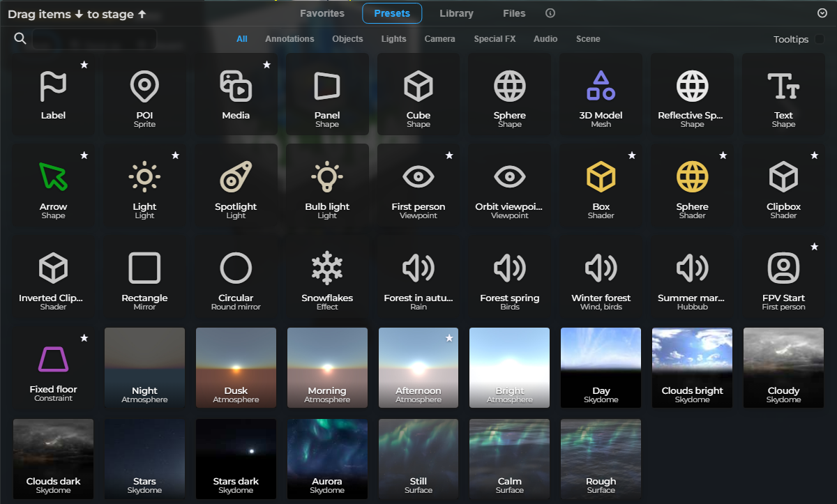Image resolution: width=837 pixels, height=504 pixels.
Task: Toggle favorite star on Box shader
Action: pos(632,155)
